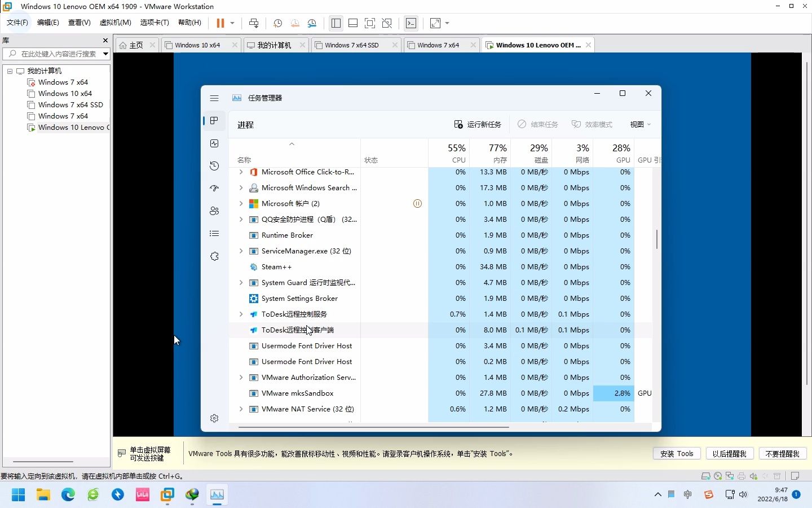This screenshot has height=508, width=812.
Task: Open the Services panel in Task Manager
Action: (214, 256)
